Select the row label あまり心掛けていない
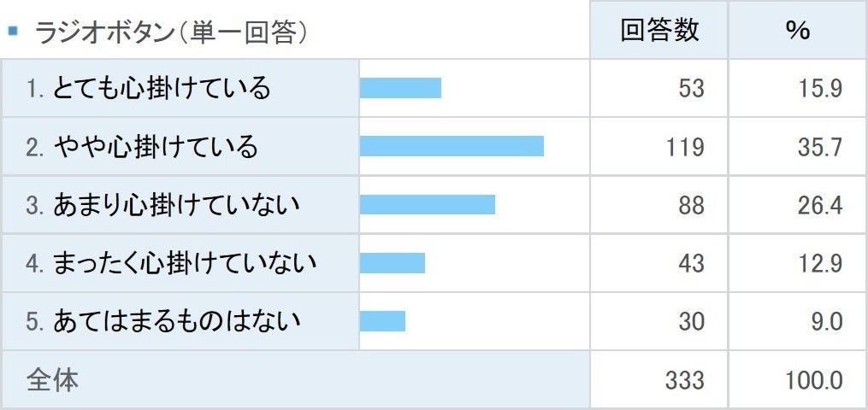The width and height of the screenshot is (868, 410). point(163,205)
